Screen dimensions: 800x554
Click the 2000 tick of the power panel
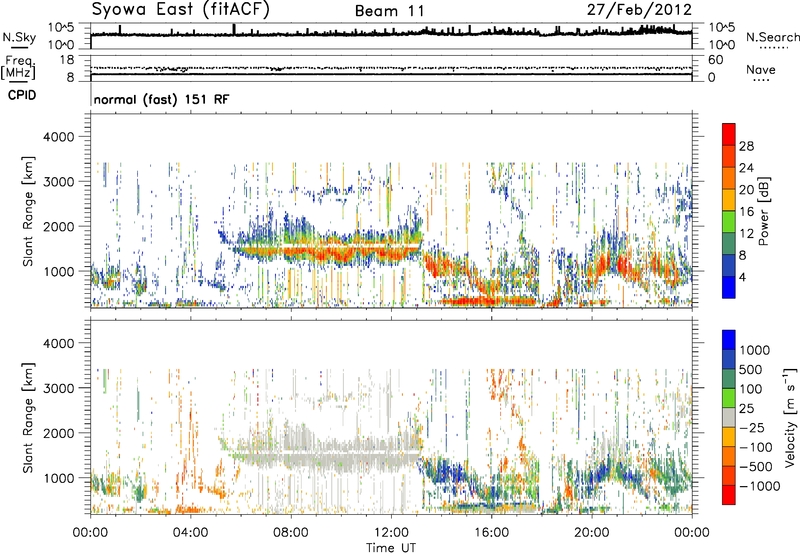pyautogui.click(x=58, y=226)
